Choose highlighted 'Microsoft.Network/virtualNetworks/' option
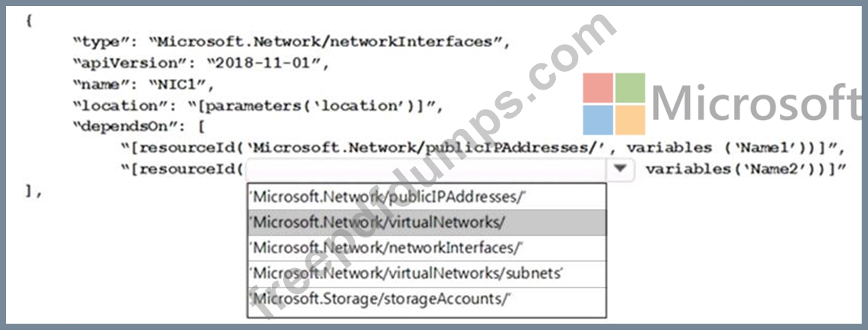This screenshot has width=868, height=330. click(x=427, y=222)
